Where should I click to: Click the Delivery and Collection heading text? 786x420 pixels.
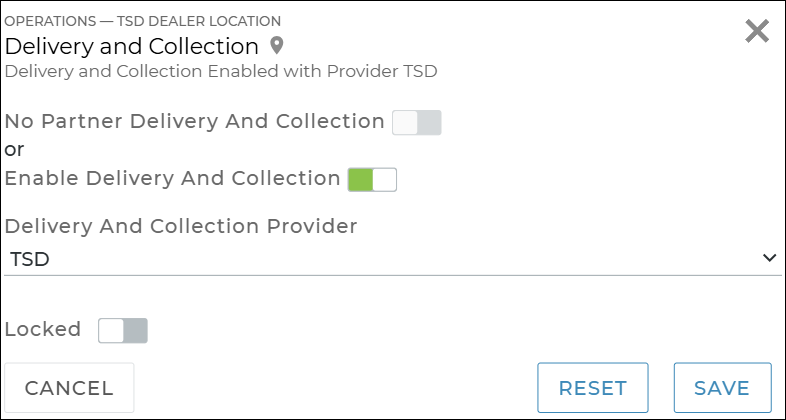(132, 46)
